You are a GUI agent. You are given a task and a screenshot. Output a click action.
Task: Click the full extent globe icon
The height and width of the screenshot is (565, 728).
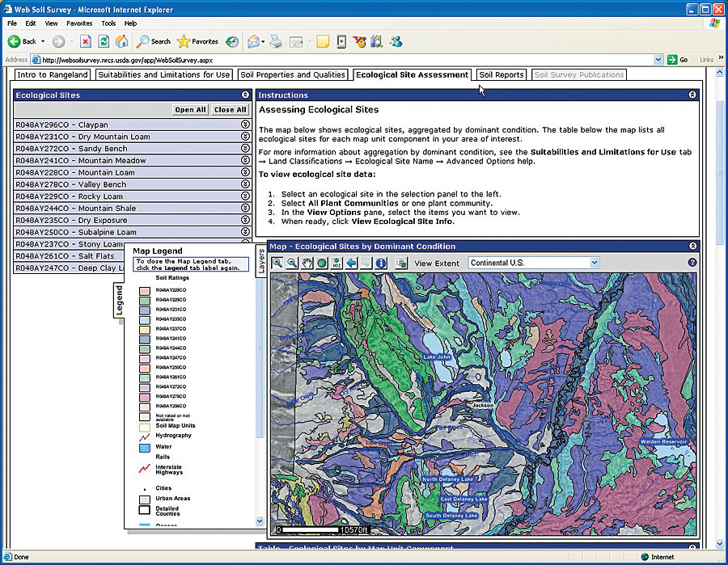point(322,263)
